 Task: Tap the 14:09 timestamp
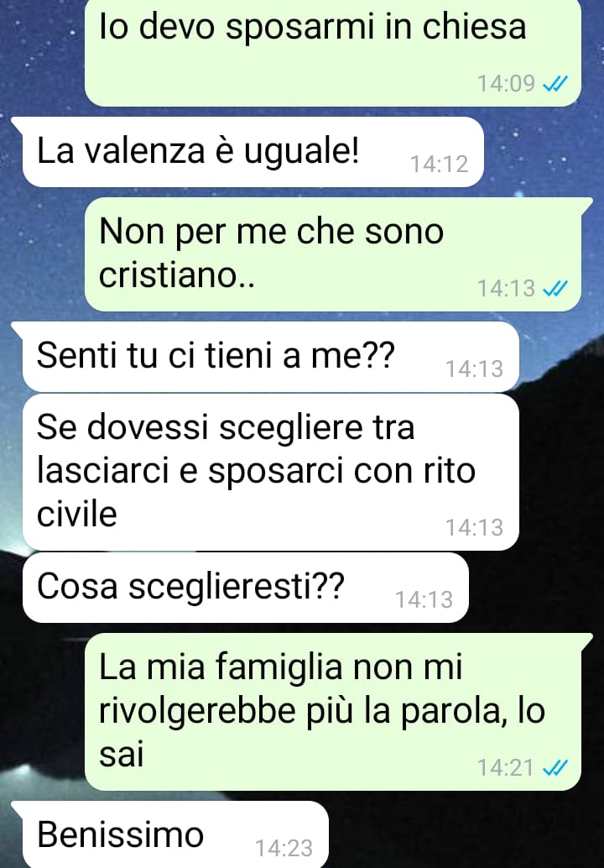(506, 84)
